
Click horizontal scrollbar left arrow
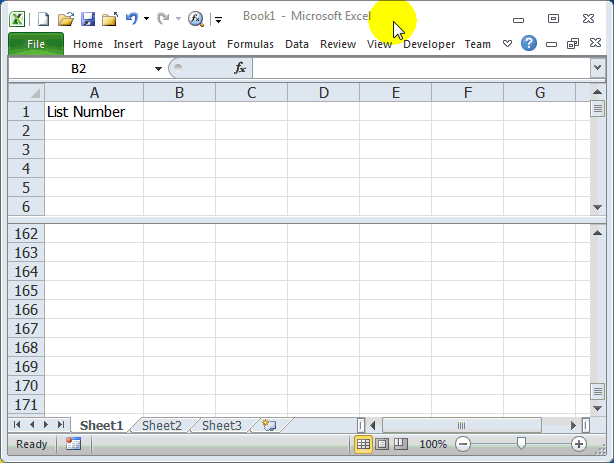[373, 425]
